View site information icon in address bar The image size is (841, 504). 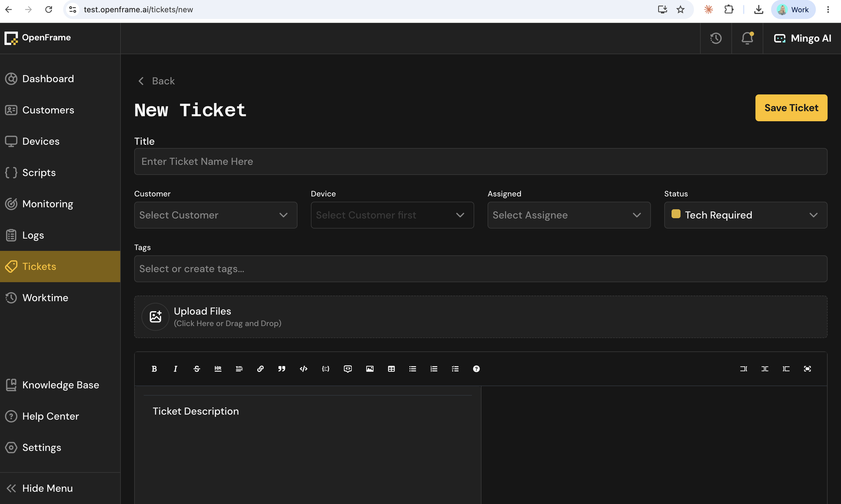[73, 9]
